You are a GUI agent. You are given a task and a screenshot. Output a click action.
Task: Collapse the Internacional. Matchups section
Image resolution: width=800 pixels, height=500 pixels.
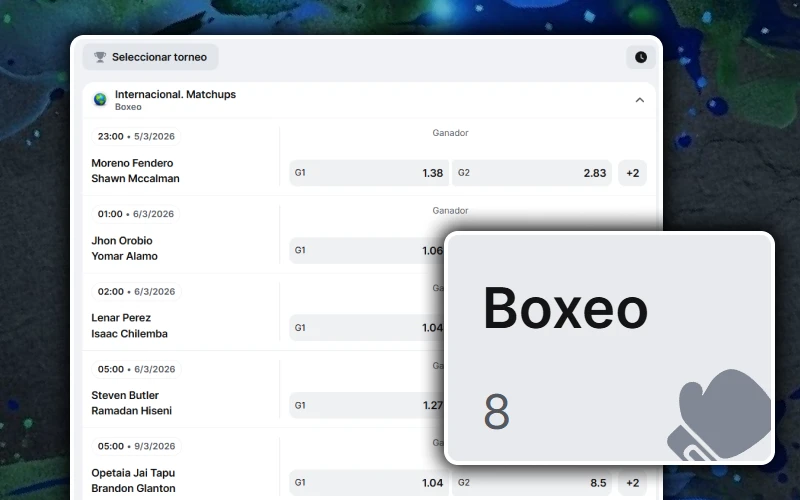click(x=640, y=100)
